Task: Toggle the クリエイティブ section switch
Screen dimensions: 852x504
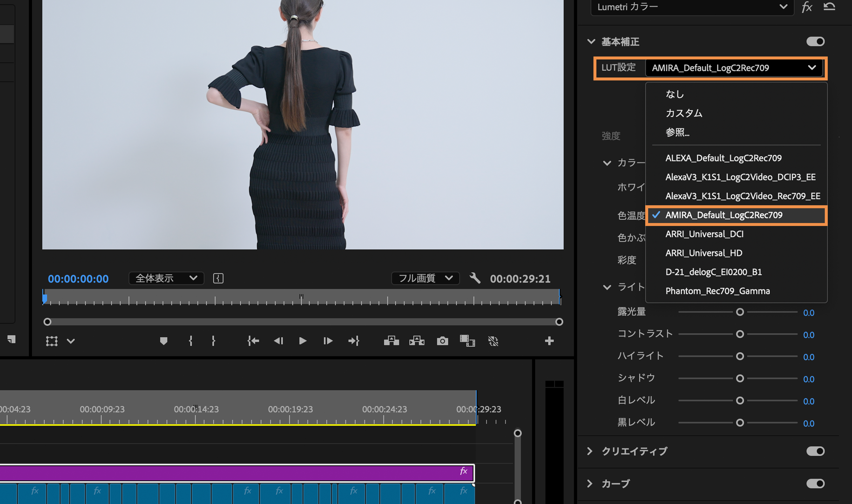Action: (815, 451)
